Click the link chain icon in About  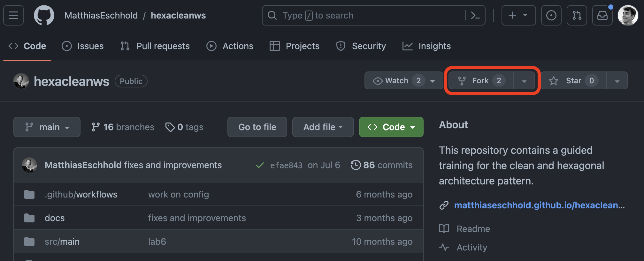click(x=444, y=205)
